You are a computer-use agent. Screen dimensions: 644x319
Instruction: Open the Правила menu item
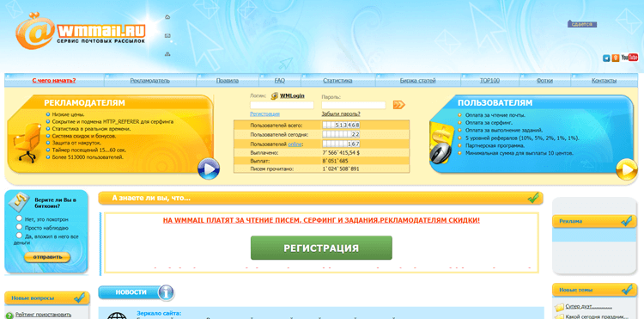[228, 81]
